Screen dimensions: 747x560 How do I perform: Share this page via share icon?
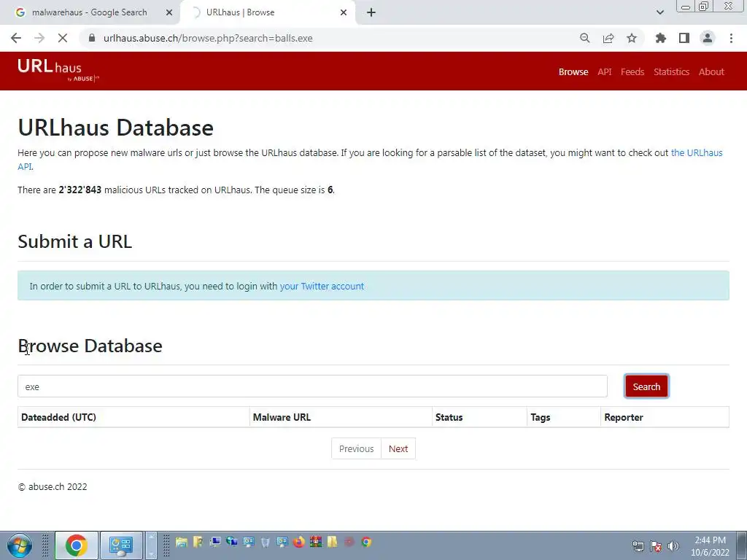(608, 38)
